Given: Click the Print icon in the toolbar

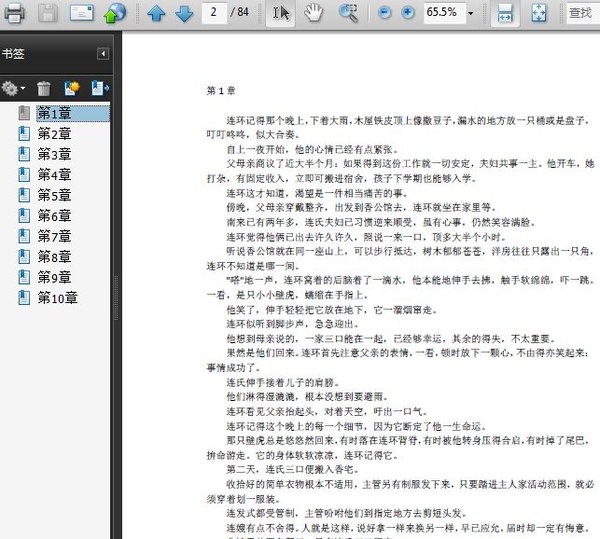Looking at the screenshot, I should pyautogui.click(x=14, y=13).
